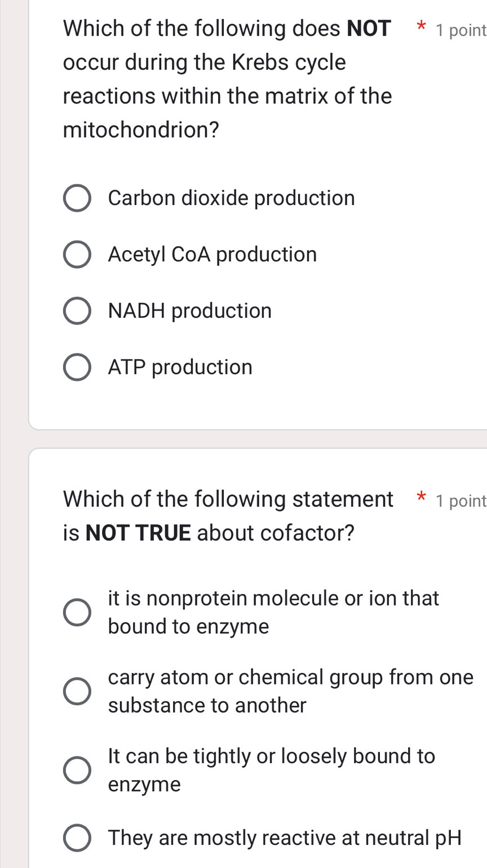Choose ATP production in the Krebs cycle question

[x=77, y=367]
